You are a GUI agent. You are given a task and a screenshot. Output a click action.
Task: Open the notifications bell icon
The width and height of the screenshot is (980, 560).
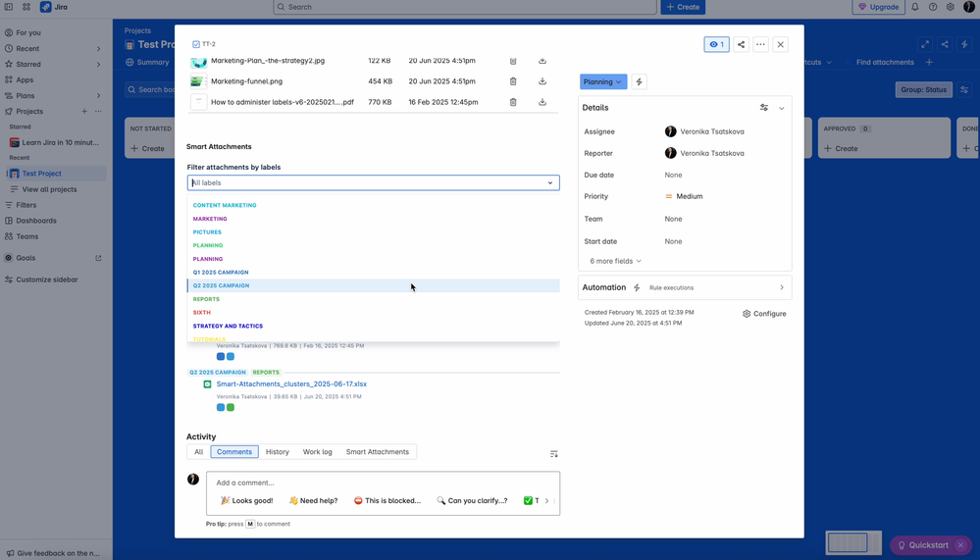click(915, 7)
